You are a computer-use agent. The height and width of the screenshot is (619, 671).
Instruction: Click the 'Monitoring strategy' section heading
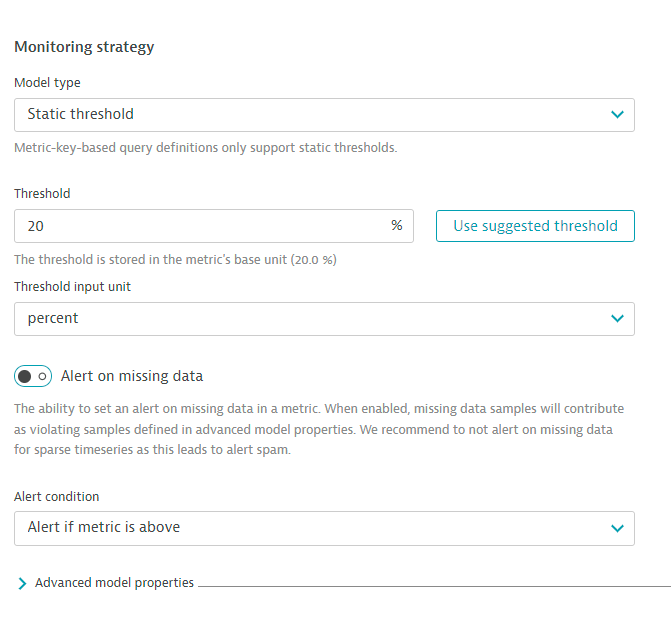[x=84, y=47]
